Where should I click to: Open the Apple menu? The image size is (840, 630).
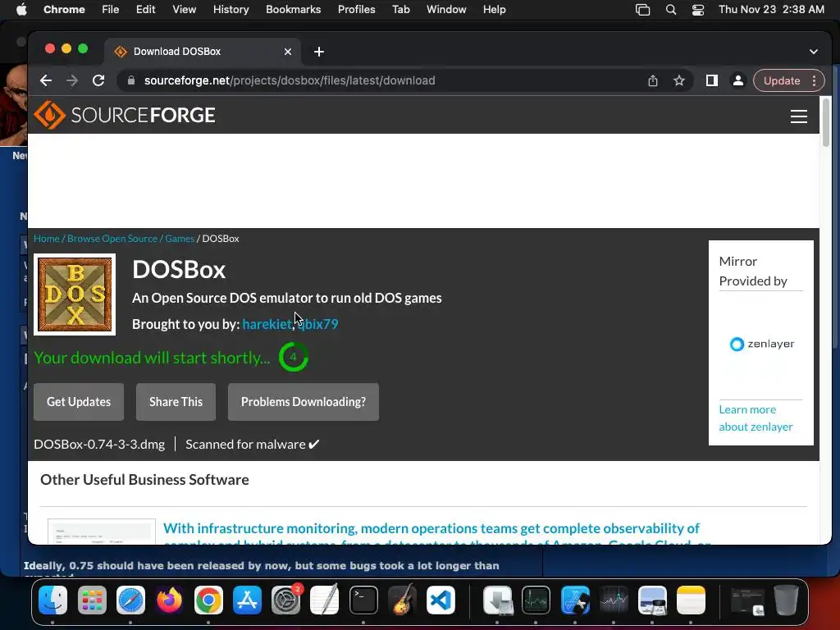coord(21,10)
